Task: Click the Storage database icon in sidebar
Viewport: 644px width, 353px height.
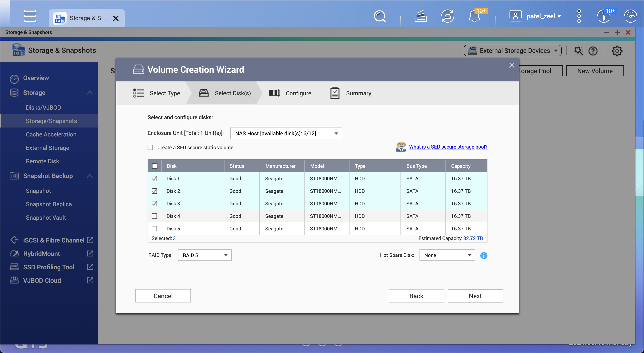Action: pyautogui.click(x=14, y=93)
